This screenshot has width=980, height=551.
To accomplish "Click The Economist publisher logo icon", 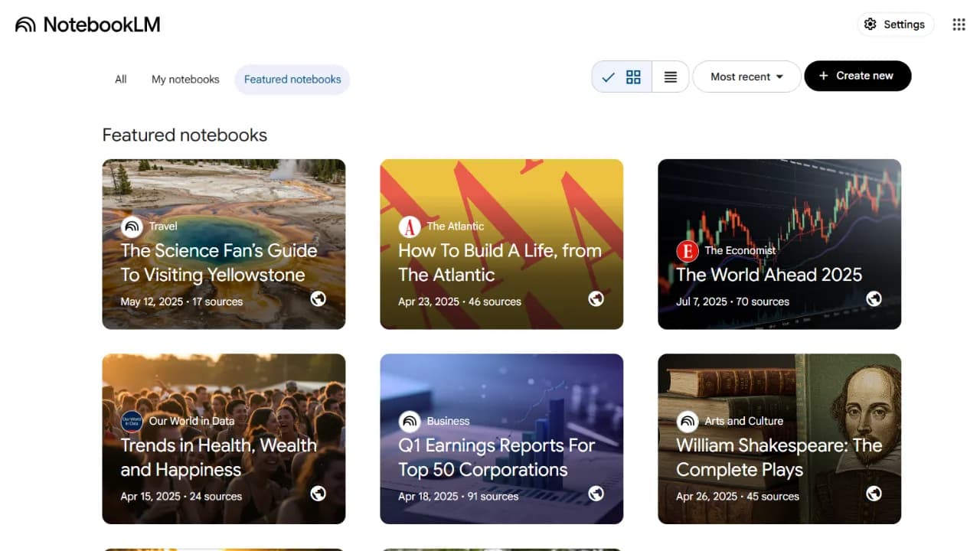I will pyautogui.click(x=688, y=250).
